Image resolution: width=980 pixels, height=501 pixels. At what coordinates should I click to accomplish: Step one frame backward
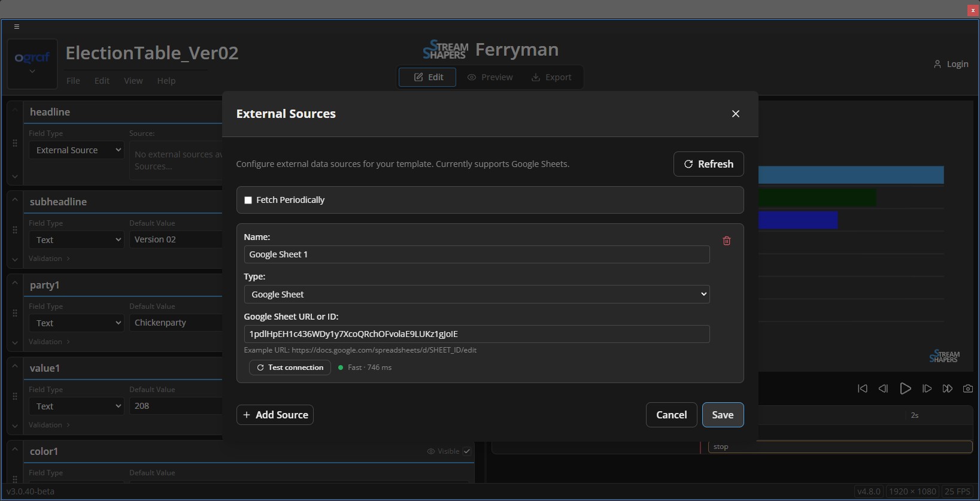click(x=883, y=388)
